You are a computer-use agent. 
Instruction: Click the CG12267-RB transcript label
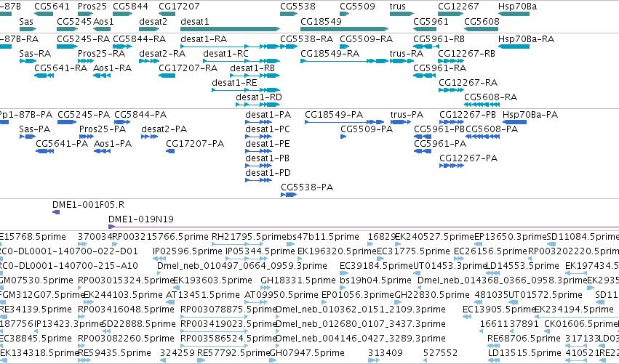coord(467,54)
